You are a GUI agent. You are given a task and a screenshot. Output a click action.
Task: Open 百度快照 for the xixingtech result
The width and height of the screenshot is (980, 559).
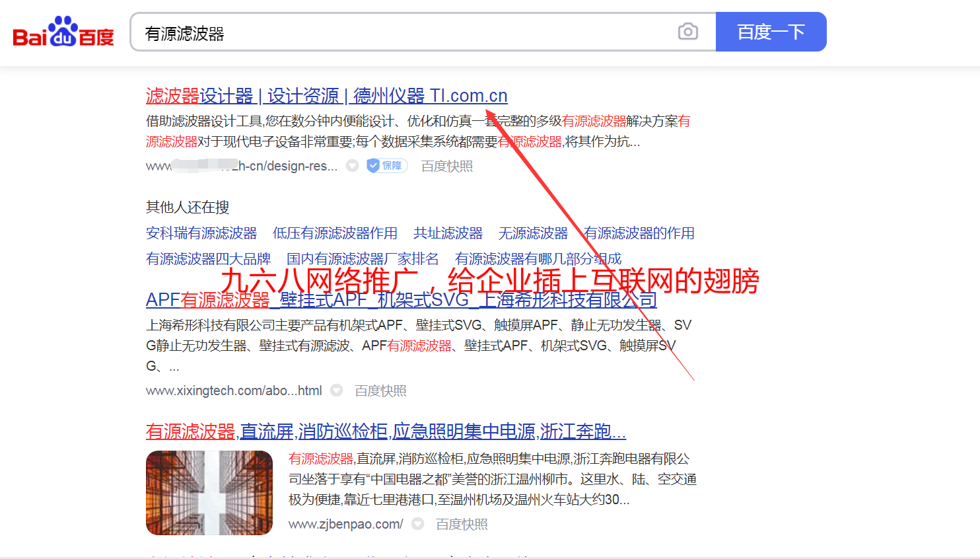click(380, 391)
